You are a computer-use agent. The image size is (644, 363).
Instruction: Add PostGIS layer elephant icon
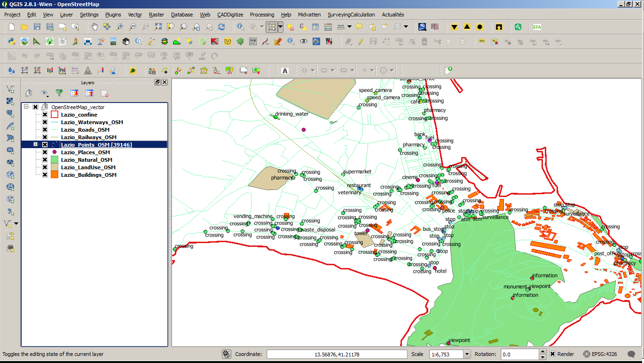tap(10, 113)
